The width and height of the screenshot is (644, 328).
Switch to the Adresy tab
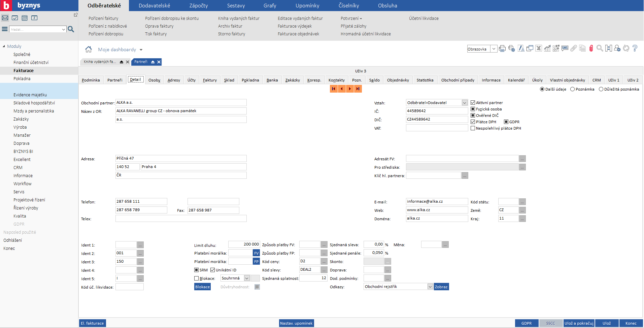click(174, 80)
